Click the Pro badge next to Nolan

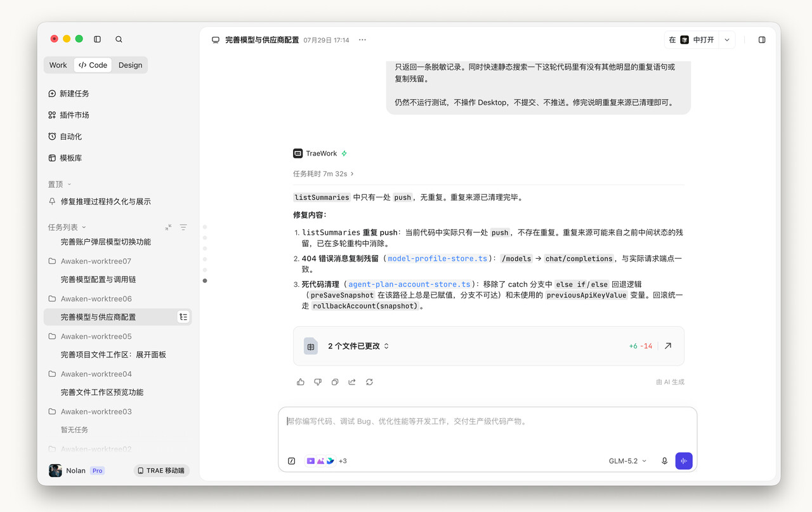[97, 471]
